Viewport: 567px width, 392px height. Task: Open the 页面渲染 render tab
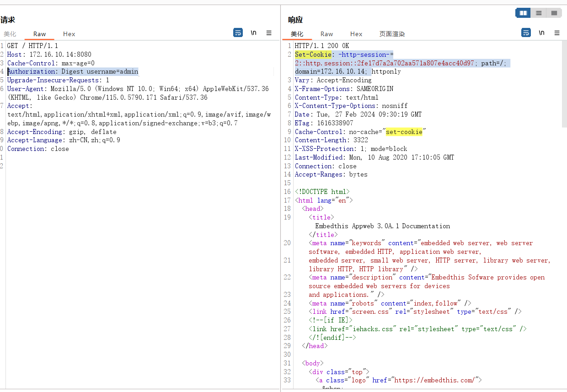392,34
